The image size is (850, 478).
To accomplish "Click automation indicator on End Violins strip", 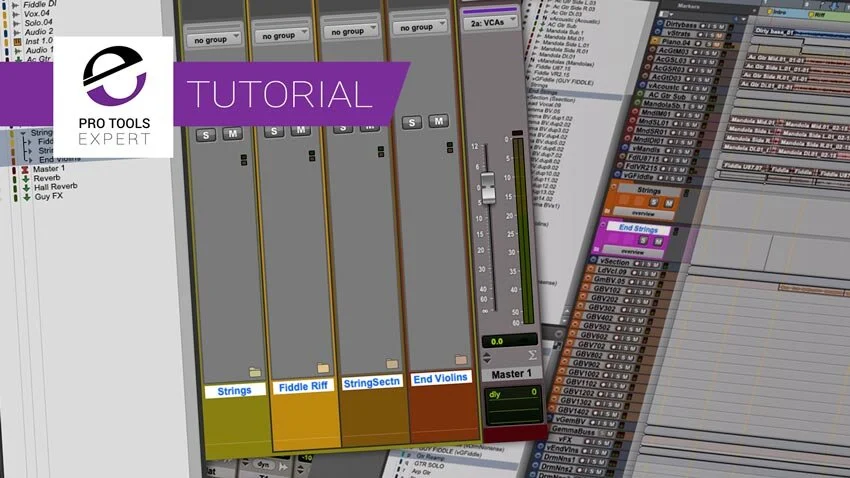I will coord(450,147).
